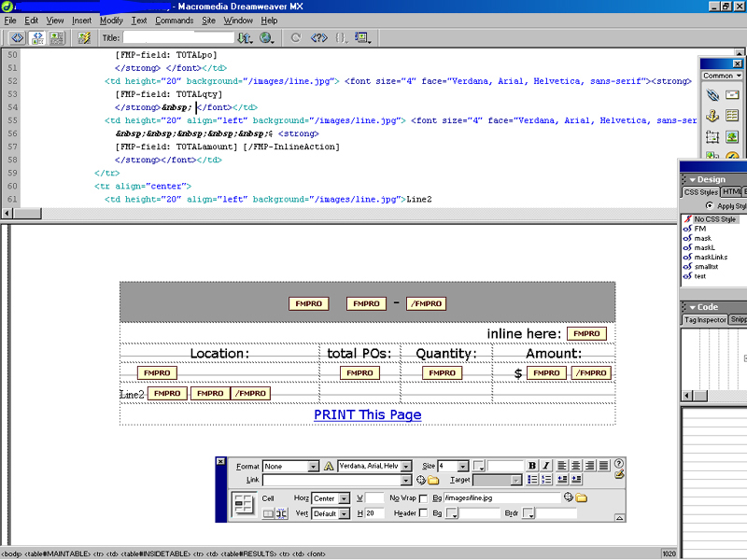Viewport: 747px width, 560px height.
Task: Select the Apply Styles radio button
Action: 709,205
